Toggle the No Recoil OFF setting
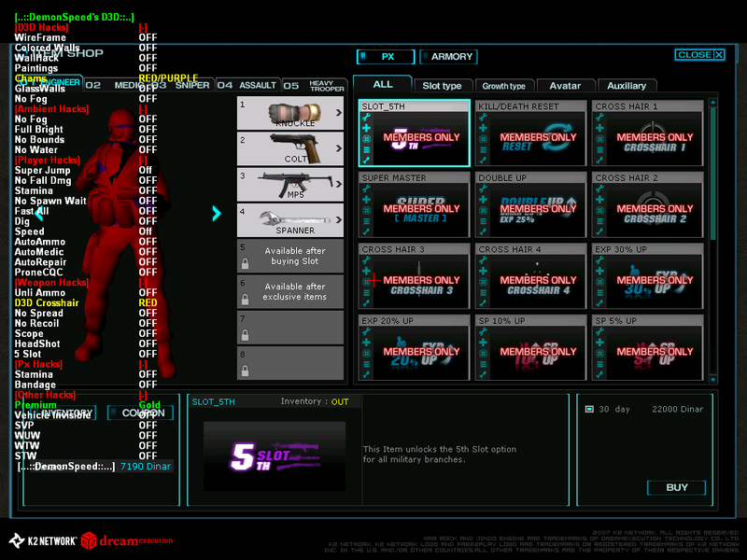Image resolution: width=747 pixels, height=560 pixels. pos(148,323)
